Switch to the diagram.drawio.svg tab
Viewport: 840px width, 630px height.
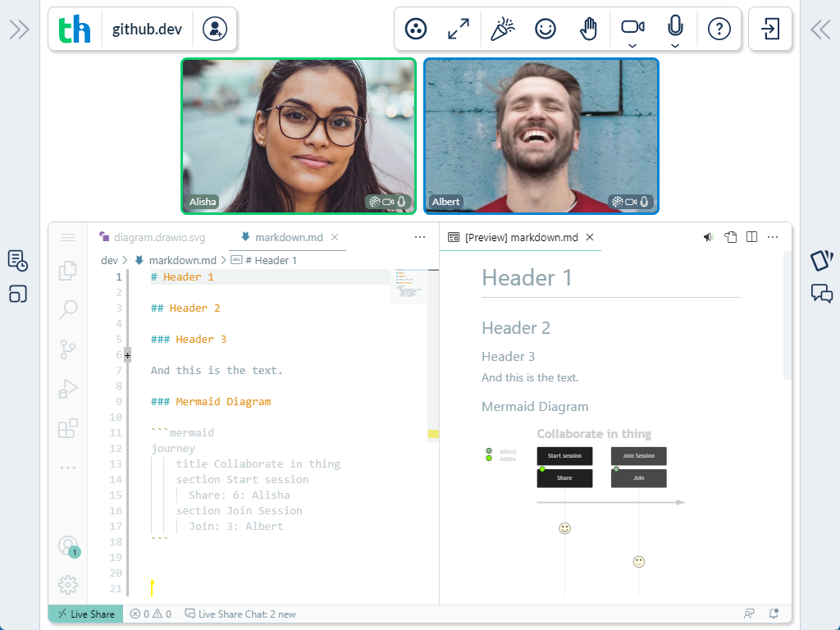(152, 237)
